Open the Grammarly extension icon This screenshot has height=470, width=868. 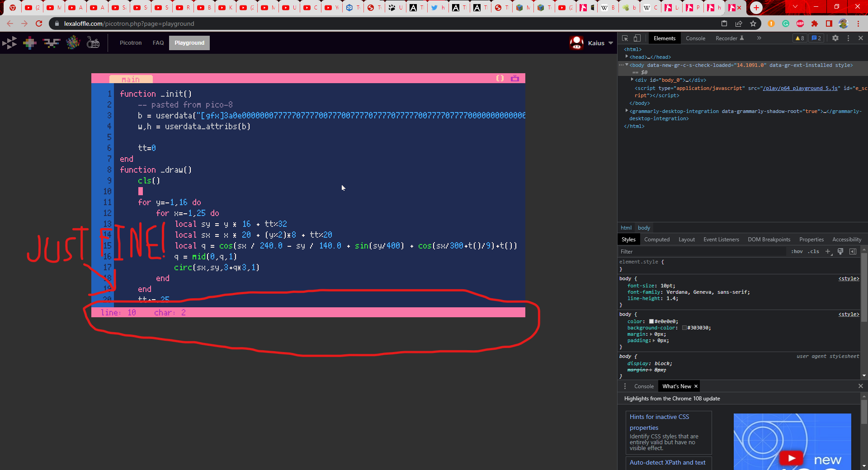(x=786, y=23)
